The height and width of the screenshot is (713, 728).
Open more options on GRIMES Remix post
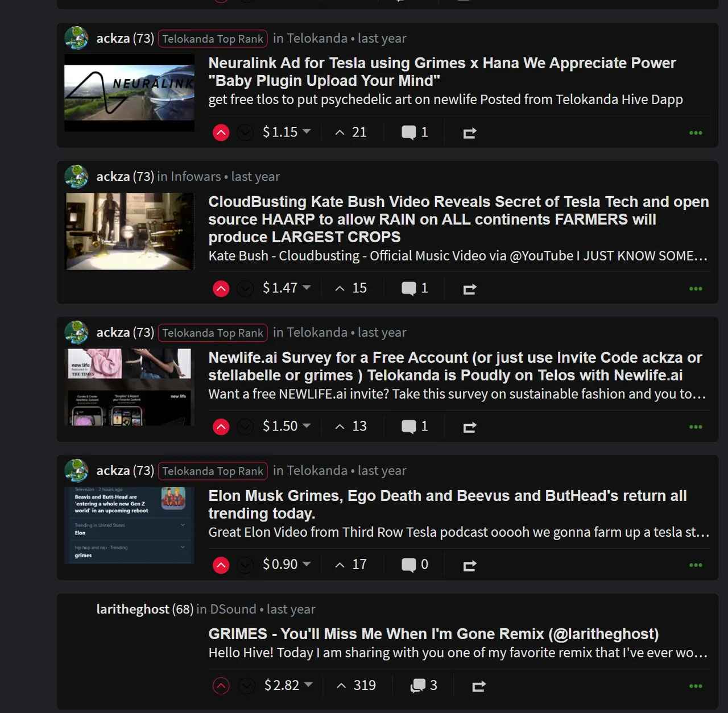pyautogui.click(x=696, y=686)
